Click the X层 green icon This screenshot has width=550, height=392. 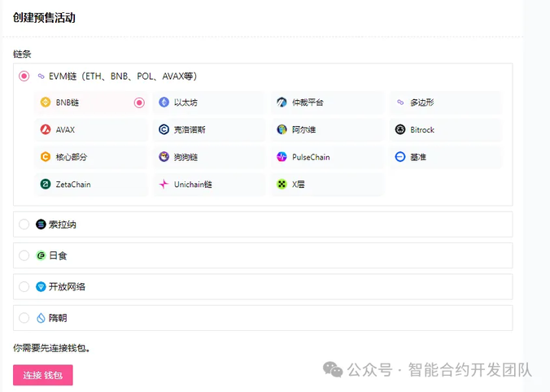[x=282, y=184]
